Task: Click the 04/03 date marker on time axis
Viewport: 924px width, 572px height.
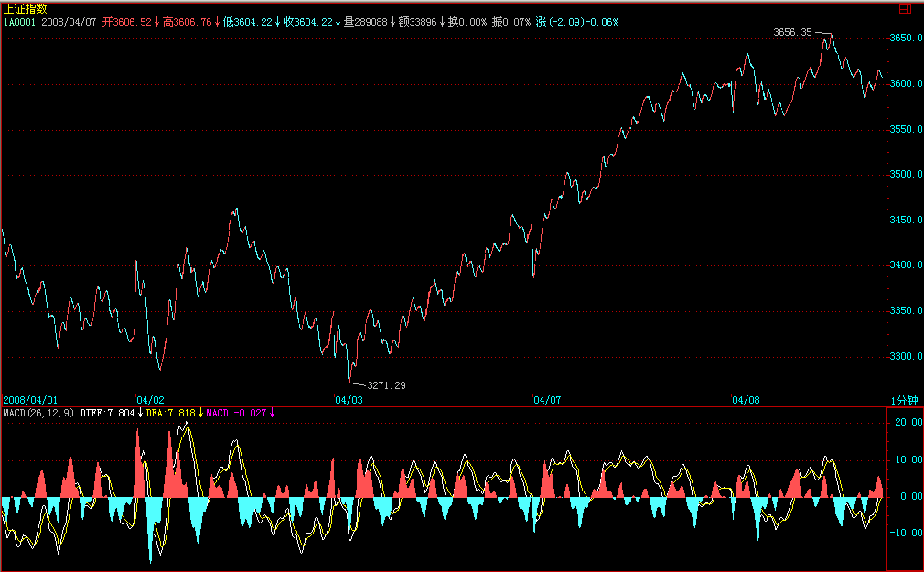Action: (349, 400)
